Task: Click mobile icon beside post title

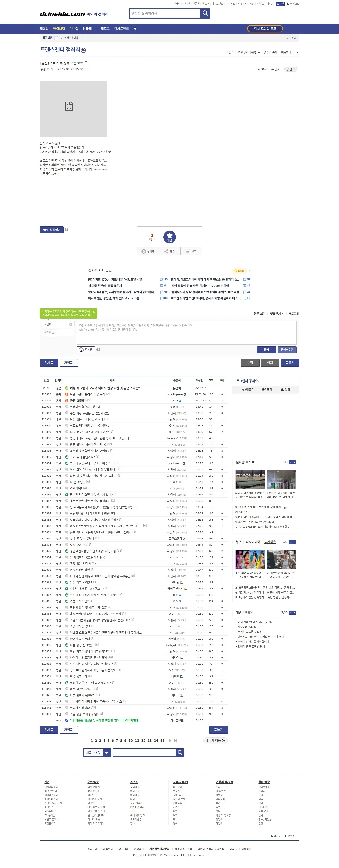Action: point(86,63)
